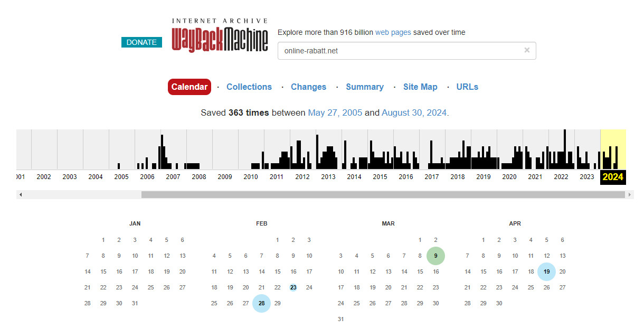The height and width of the screenshot is (328, 644).
Task: Open the February 28 snapshot
Action: pos(261,303)
